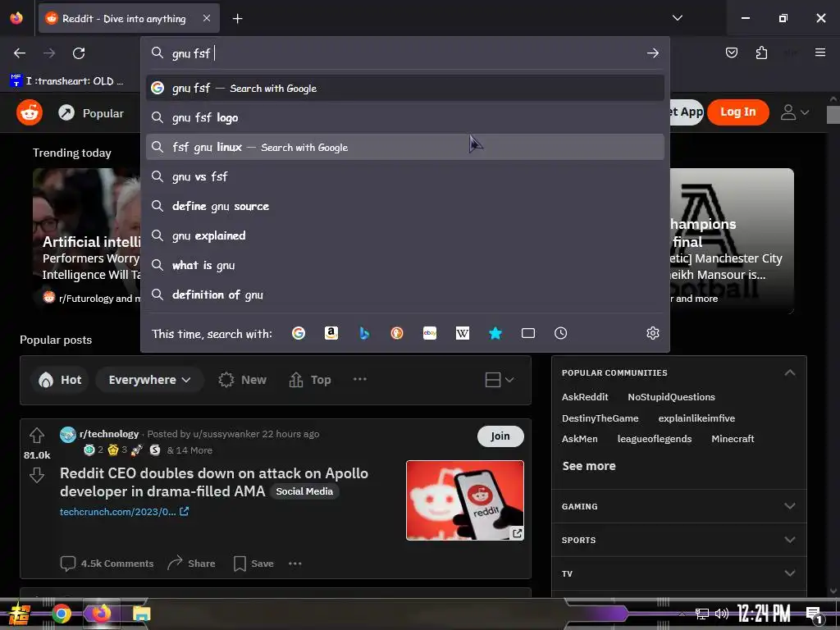Click the Reddit home logo
This screenshot has height=630, width=840.
tap(30, 112)
